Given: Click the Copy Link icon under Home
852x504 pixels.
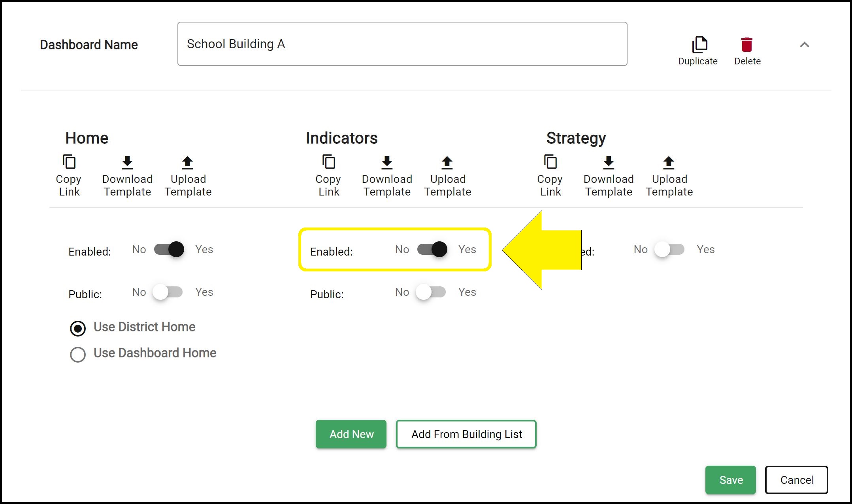Looking at the screenshot, I should (69, 162).
